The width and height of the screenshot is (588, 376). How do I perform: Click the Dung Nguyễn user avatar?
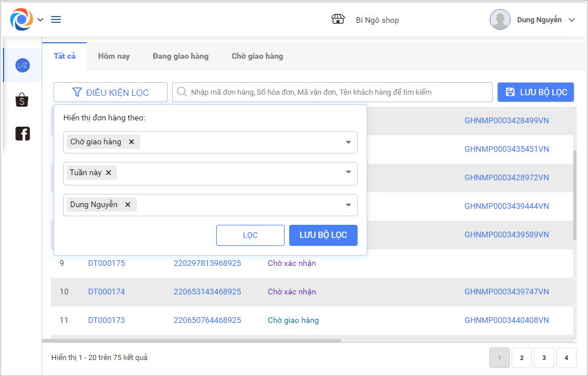[x=500, y=19]
